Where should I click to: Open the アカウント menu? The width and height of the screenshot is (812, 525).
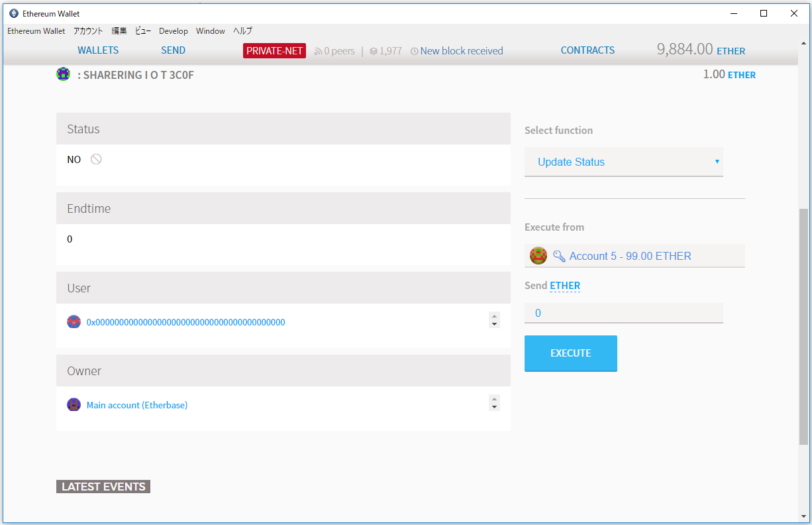click(88, 31)
